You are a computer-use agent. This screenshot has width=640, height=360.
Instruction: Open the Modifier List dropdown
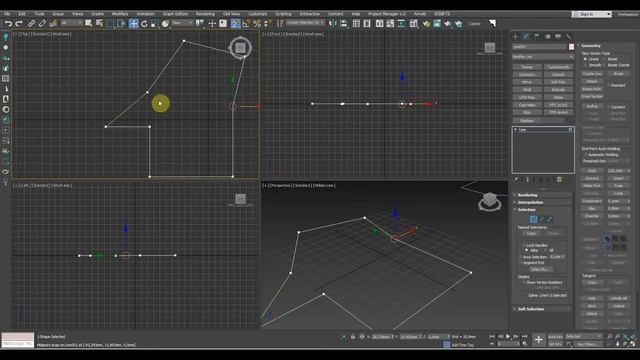[543, 57]
